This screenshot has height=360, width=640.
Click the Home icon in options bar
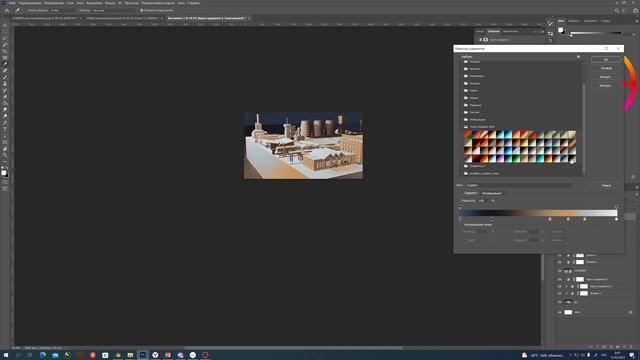click(7, 10)
